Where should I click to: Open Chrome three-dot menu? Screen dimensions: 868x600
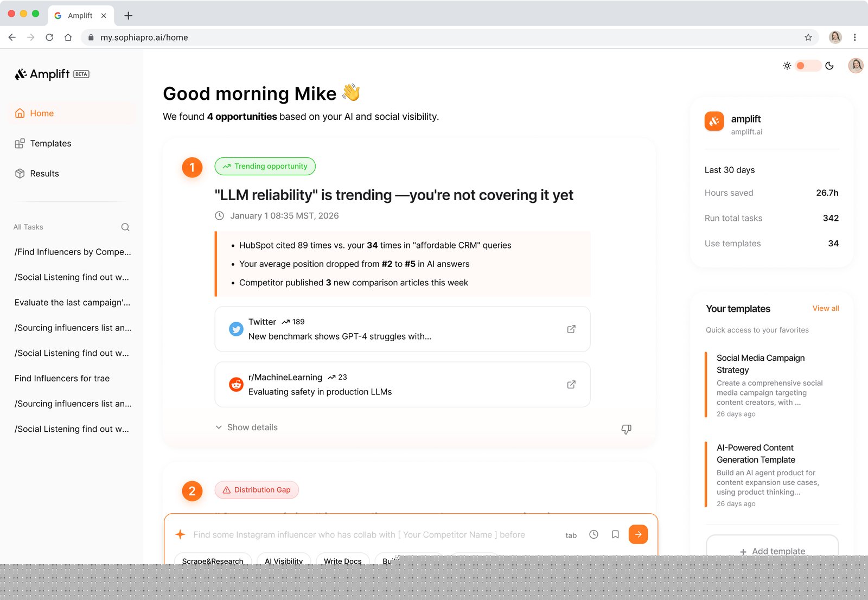point(854,37)
